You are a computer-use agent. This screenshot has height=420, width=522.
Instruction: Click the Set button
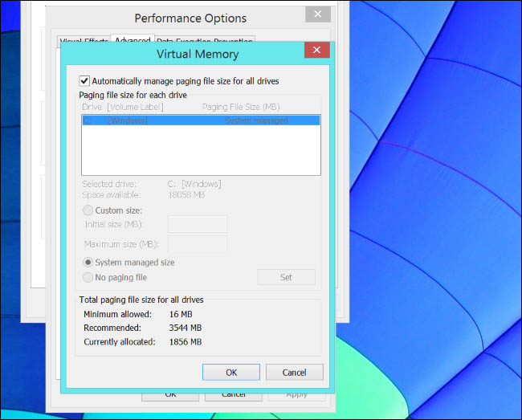point(286,277)
